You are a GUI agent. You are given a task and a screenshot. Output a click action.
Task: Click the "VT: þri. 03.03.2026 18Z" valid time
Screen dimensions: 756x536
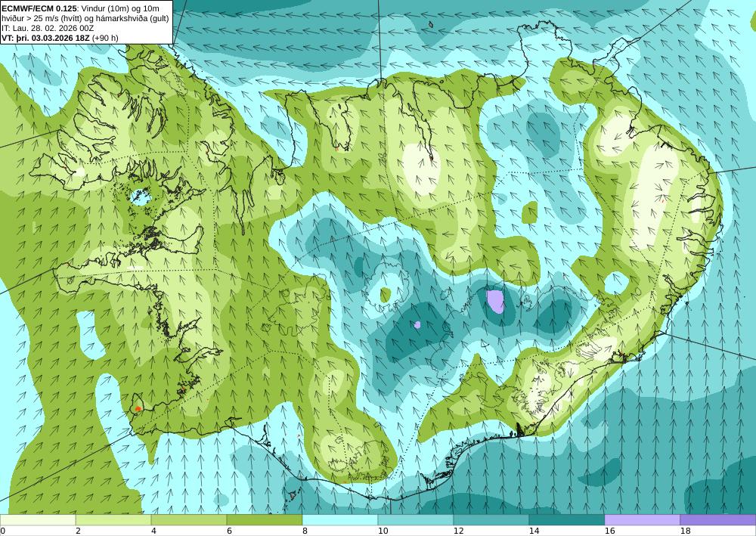tap(45, 38)
